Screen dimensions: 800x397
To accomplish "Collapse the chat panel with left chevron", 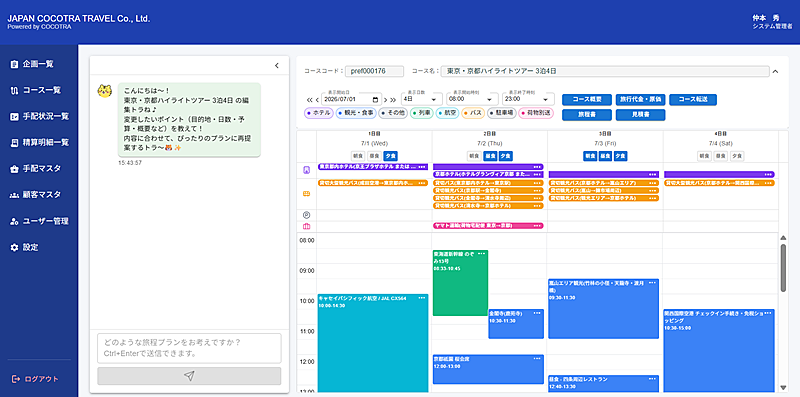I will tap(277, 65).
